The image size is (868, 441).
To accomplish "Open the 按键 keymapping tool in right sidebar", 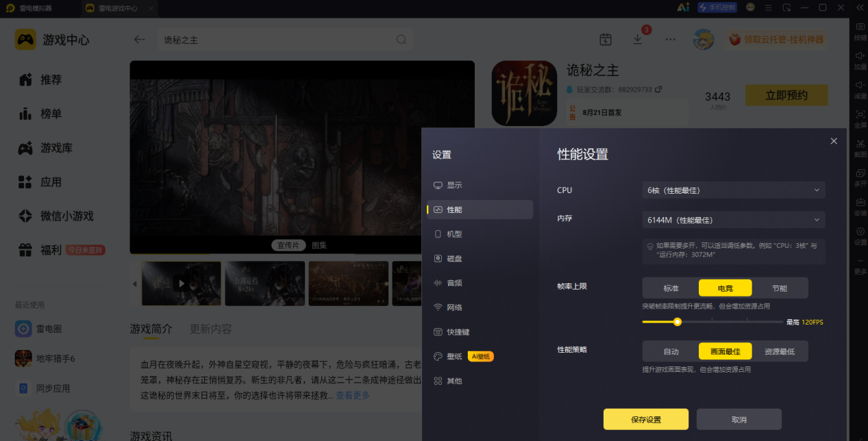I will pyautogui.click(x=860, y=31).
